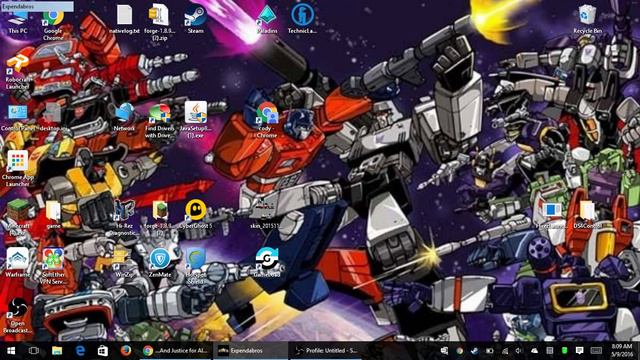Open the Paladins desktop shortcut

267,19
